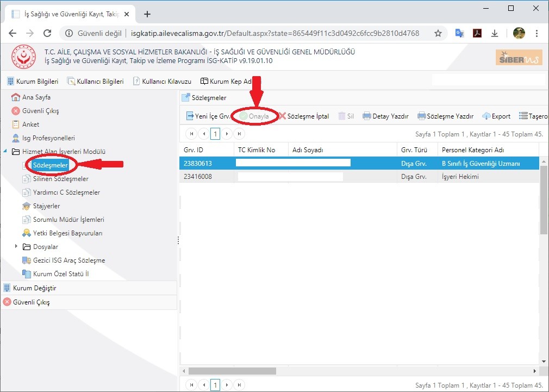Click the SiberNS logo
The height and width of the screenshot is (392, 549).
click(x=519, y=58)
